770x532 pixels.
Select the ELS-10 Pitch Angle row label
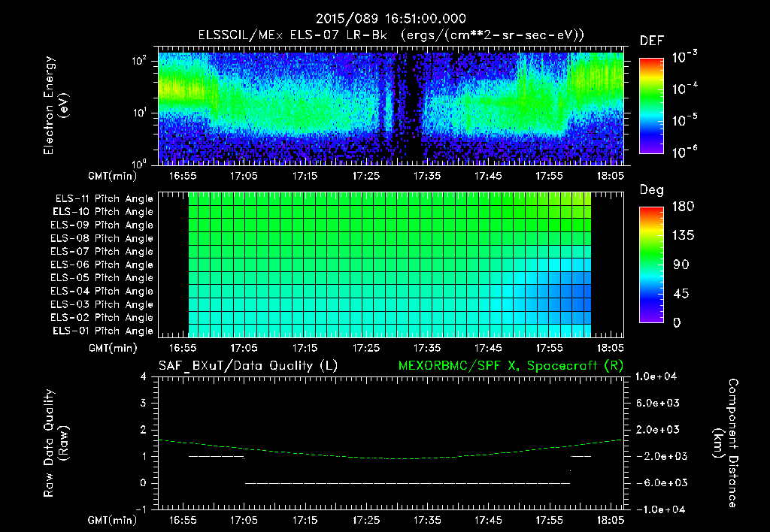pyautogui.click(x=103, y=212)
